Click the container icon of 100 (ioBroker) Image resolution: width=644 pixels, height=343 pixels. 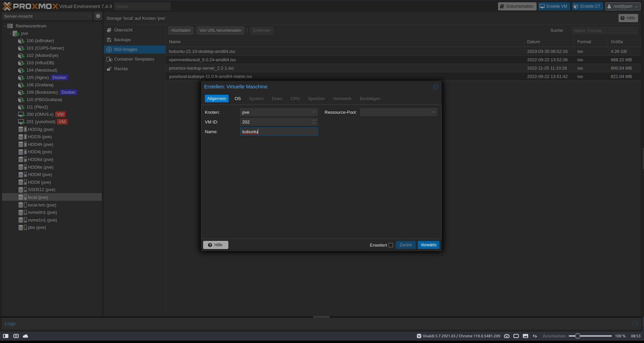[x=21, y=41]
